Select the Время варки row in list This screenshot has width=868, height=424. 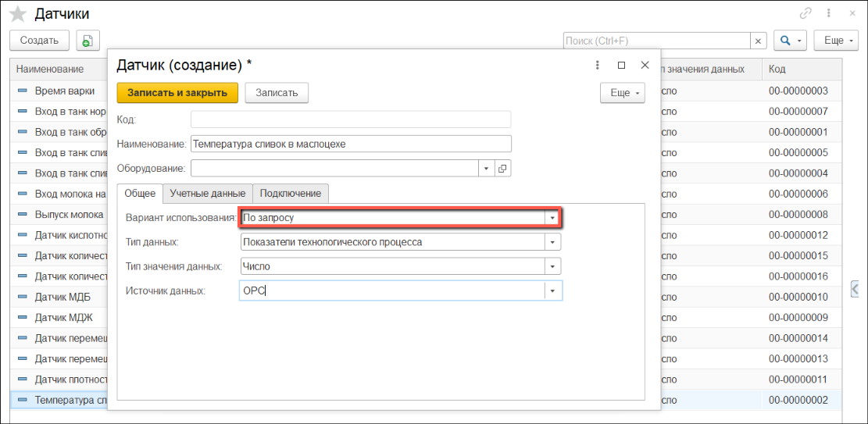pyautogui.click(x=64, y=91)
